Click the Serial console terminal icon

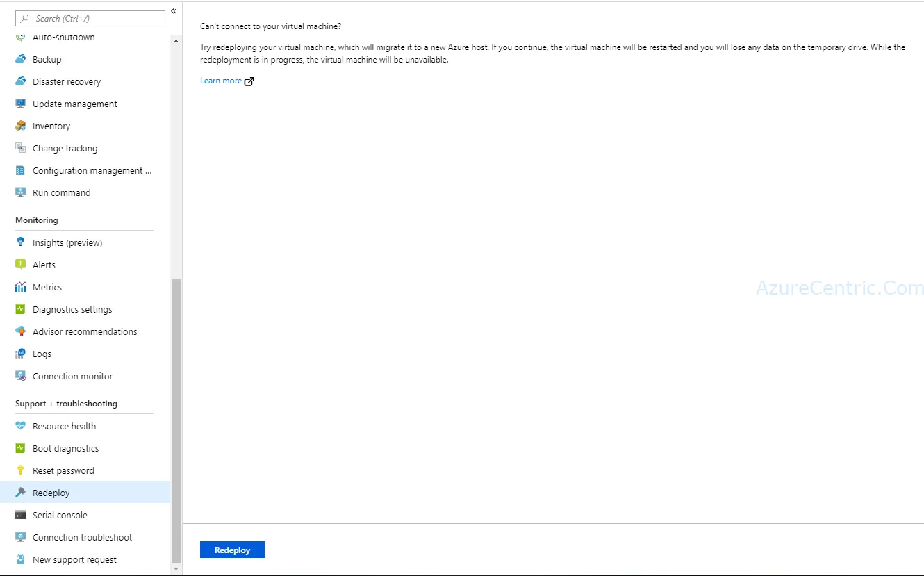pos(21,515)
